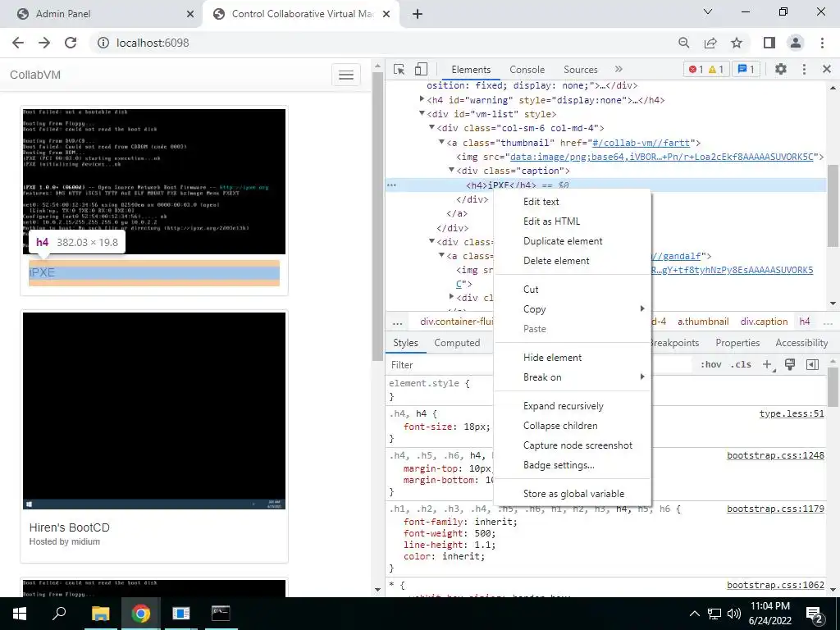Image resolution: width=840 pixels, height=630 pixels.
Task: Click the zoom magnifier icon in address bar
Action: (683, 43)
